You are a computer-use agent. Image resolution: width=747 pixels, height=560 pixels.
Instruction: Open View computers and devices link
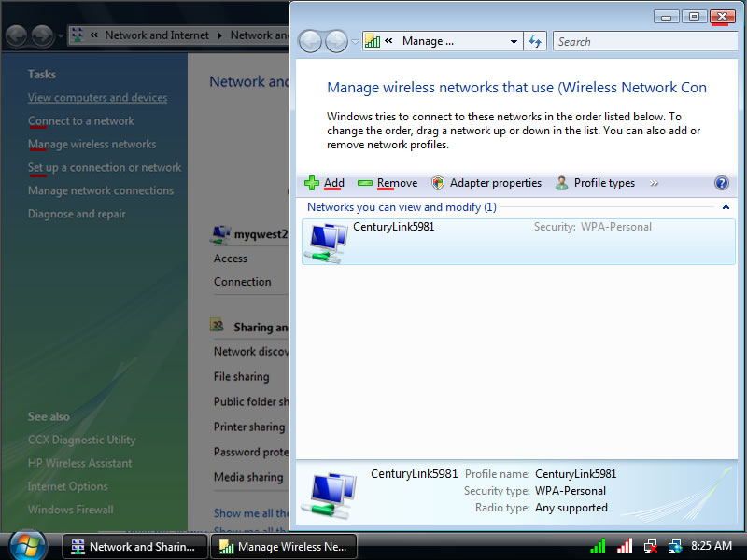pyautogui.click(x=97, y=98)
